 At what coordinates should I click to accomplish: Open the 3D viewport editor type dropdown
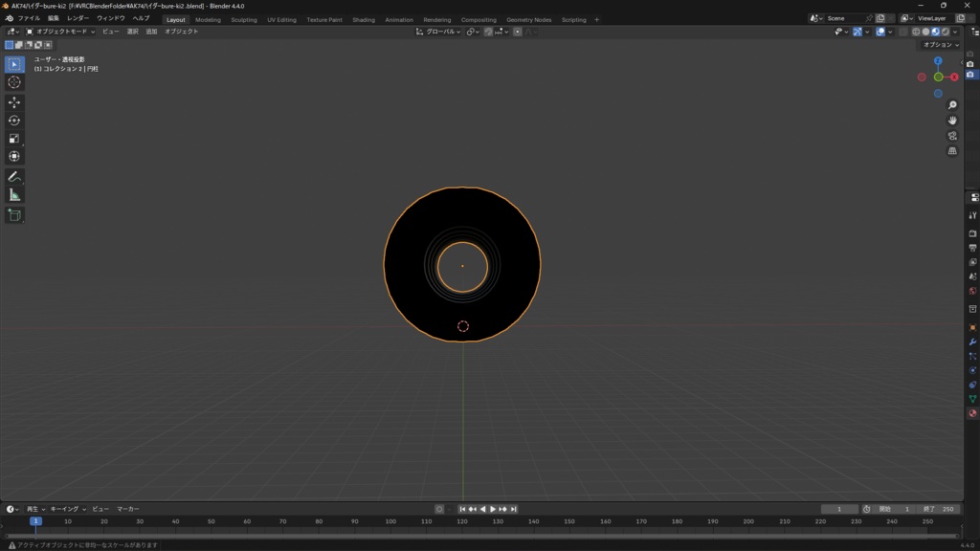tap(12, 32)
